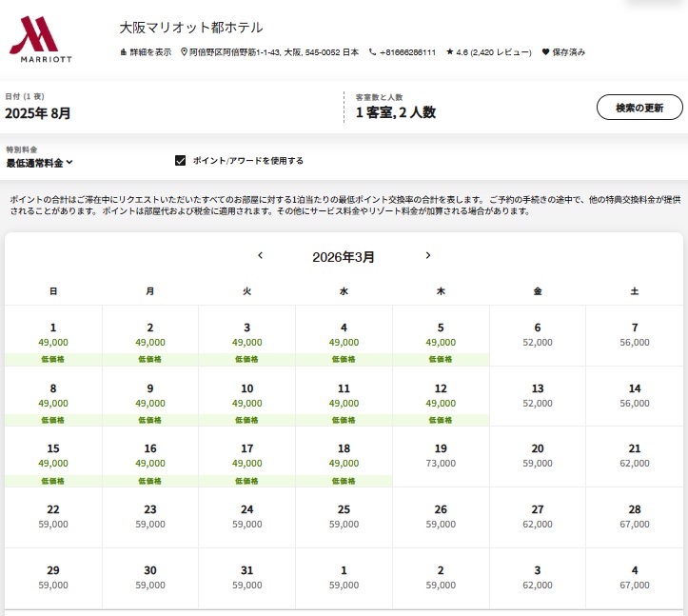688x616 pixels.
Task: Select March 29 date cell
Action: click(x=53, y=578)
